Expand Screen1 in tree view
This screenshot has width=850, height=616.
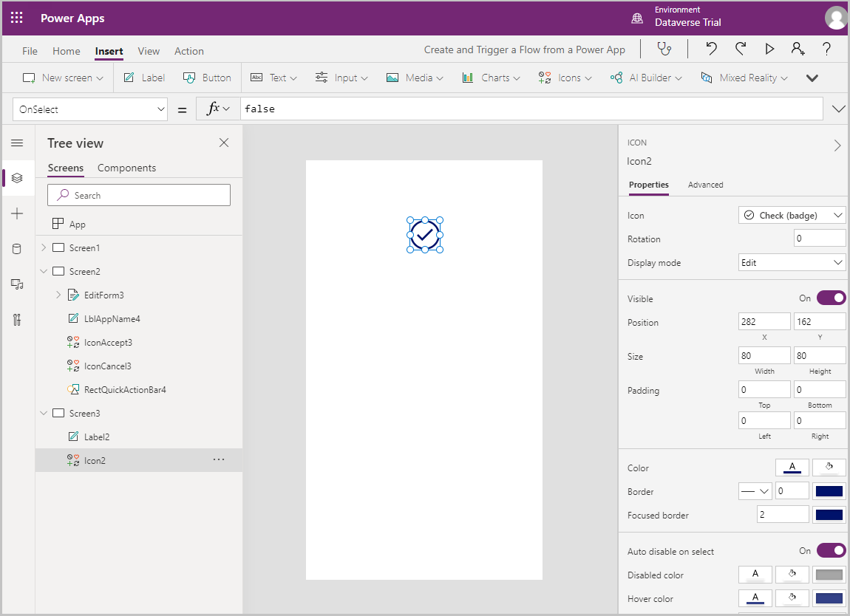click(x=44, y=247)
